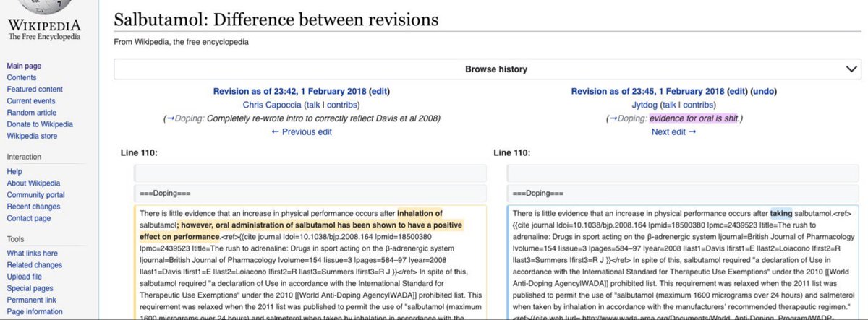
Task: Click edit beside the 23:45 revision
Action: pos(737,92)
